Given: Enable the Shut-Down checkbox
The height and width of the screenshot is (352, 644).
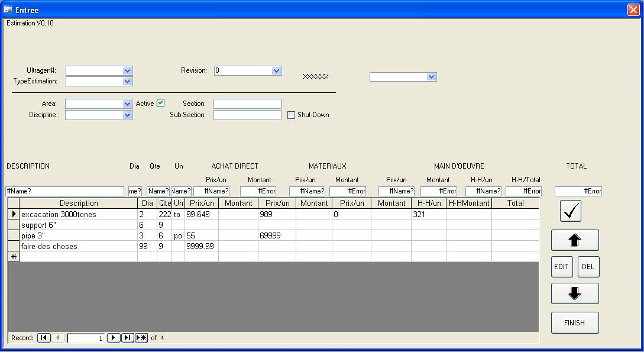Looking at the screenshot, I should (291, 115).
